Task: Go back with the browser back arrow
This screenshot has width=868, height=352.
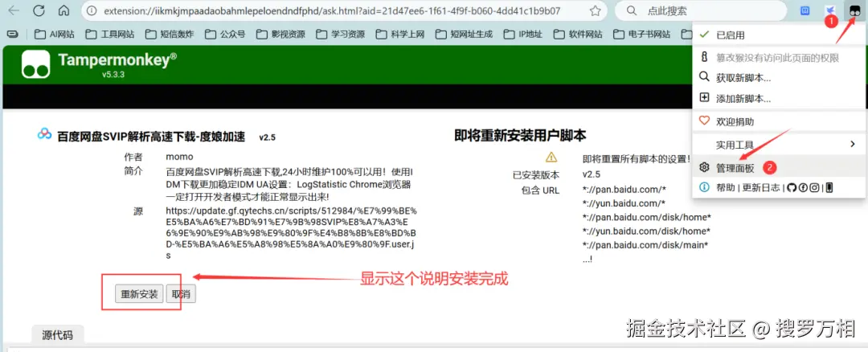Action: pos(14,10)
